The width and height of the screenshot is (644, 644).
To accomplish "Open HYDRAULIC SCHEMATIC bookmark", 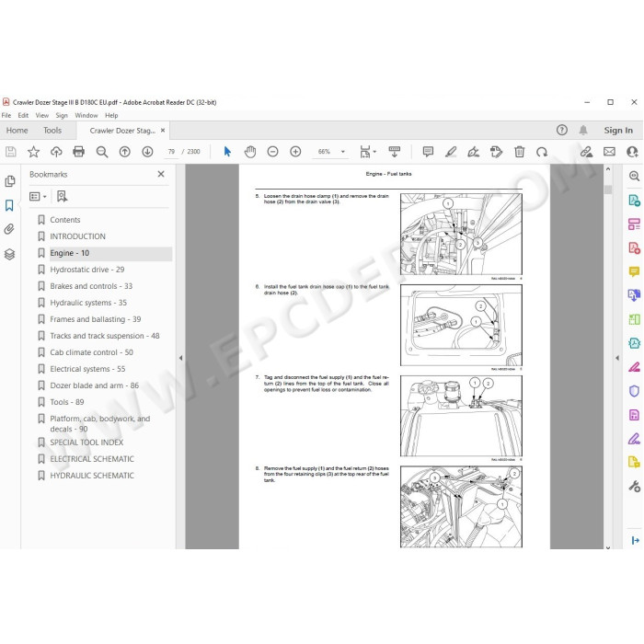I will [x=92, y=476].
